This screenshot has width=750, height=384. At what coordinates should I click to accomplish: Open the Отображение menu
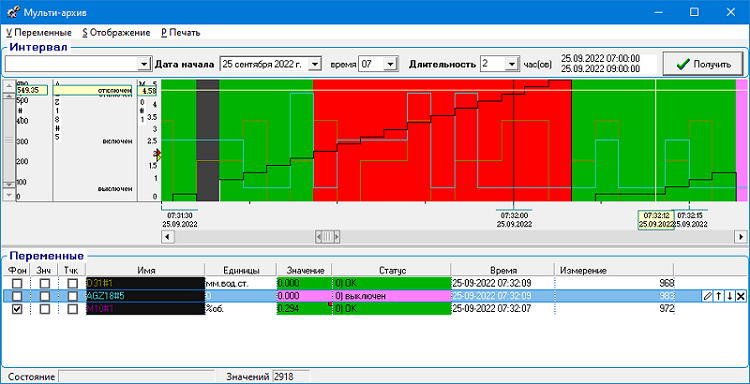[x=116, y=33]
